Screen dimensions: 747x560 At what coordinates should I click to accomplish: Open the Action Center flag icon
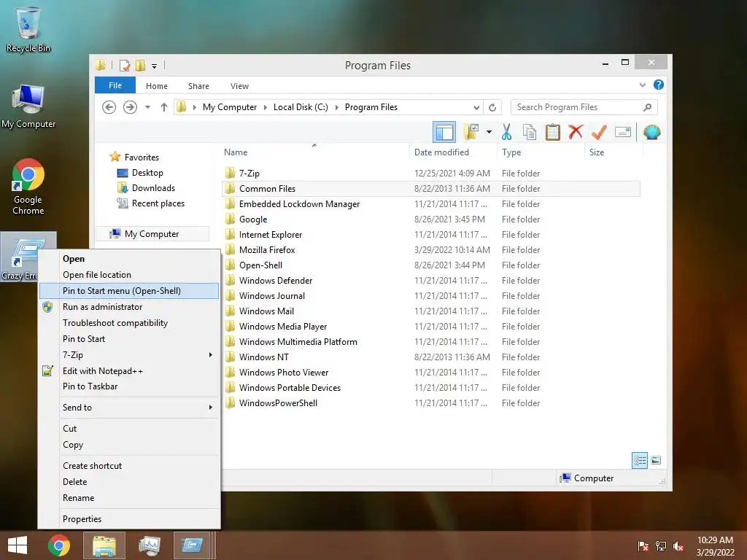point(643,546)
